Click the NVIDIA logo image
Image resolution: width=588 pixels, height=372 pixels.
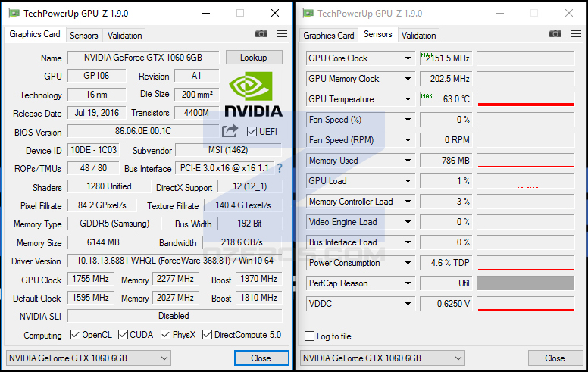coord(254,94)
